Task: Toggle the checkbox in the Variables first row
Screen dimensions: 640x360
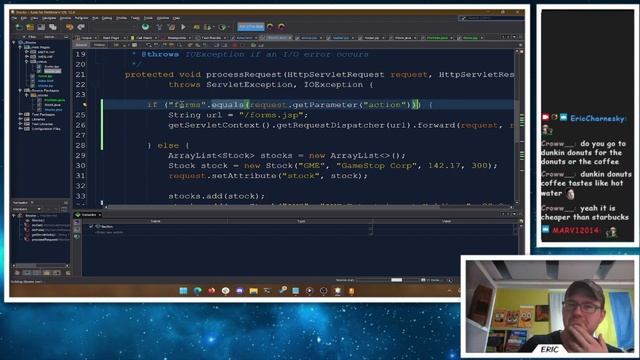Action: pos(91,226)
